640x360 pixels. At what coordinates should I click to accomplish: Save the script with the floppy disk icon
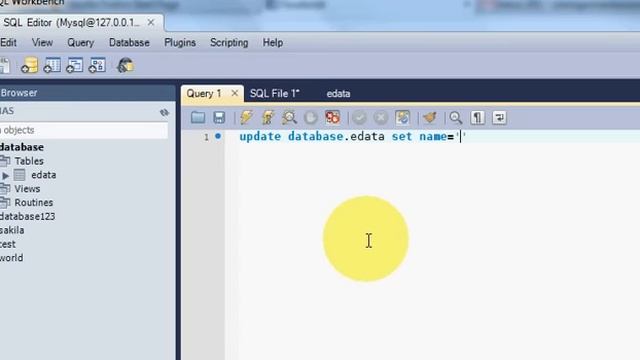tap(219, 118)
